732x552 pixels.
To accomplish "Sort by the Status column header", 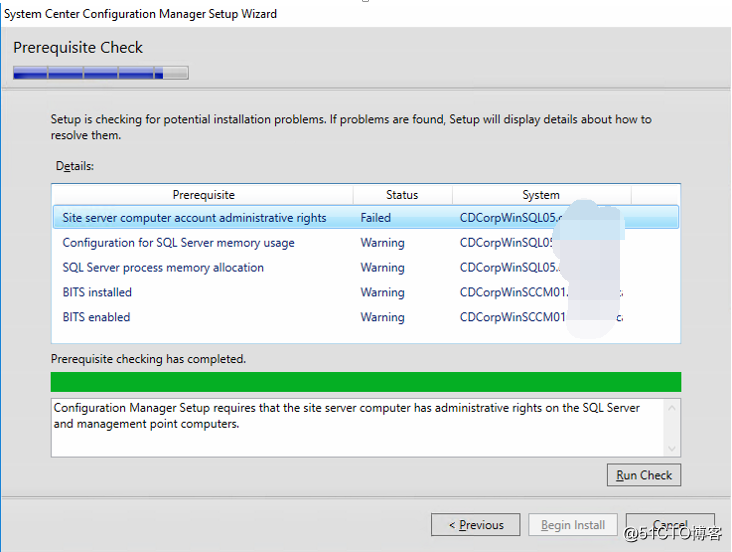I will pos(402,195).
